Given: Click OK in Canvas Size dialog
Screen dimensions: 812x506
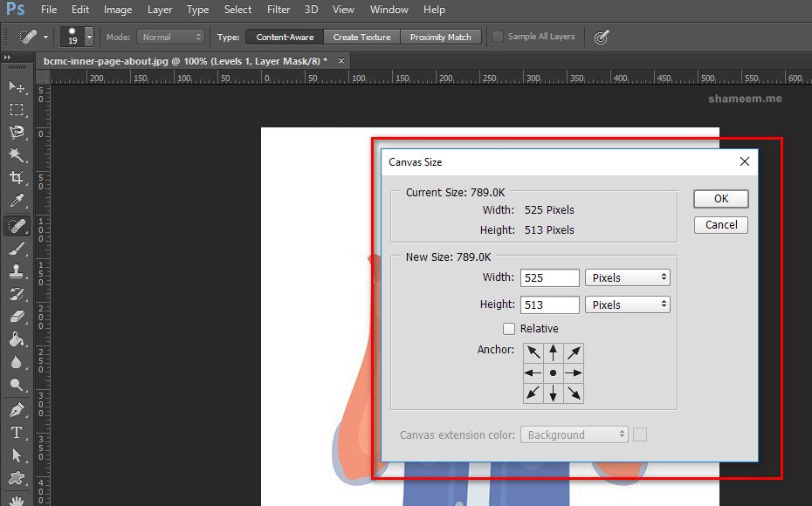Looking at the screenshot, I should pos(721,199).
